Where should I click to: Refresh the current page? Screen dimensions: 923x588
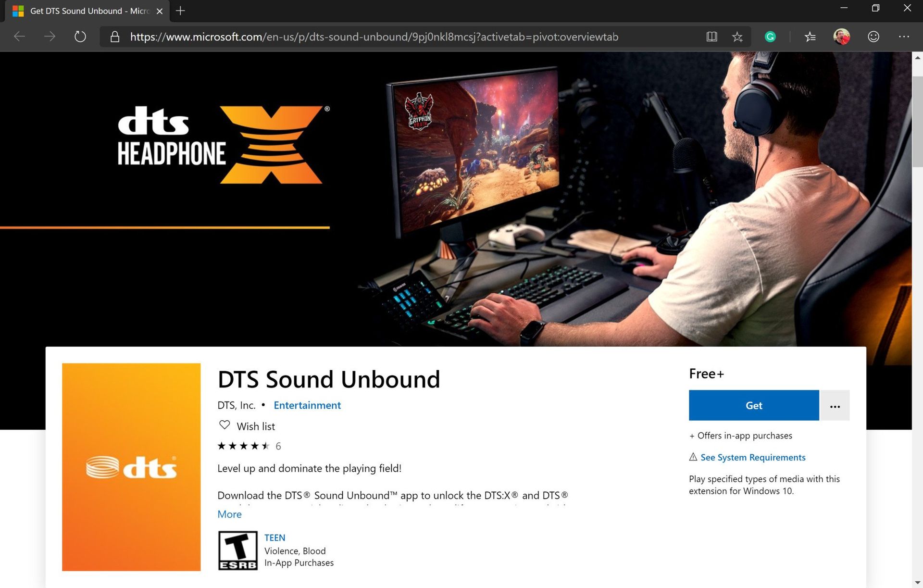(x=80, y=37)
